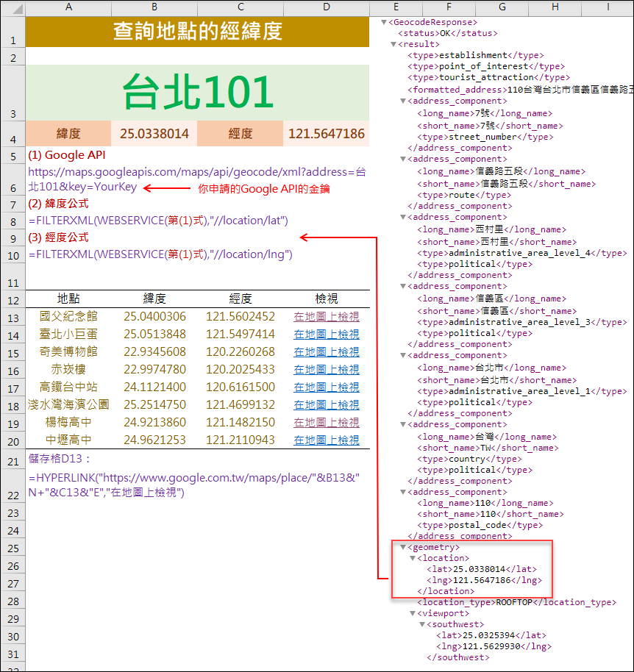
Task: Collapse the address_component node containing 信義區
Action: 403,286
